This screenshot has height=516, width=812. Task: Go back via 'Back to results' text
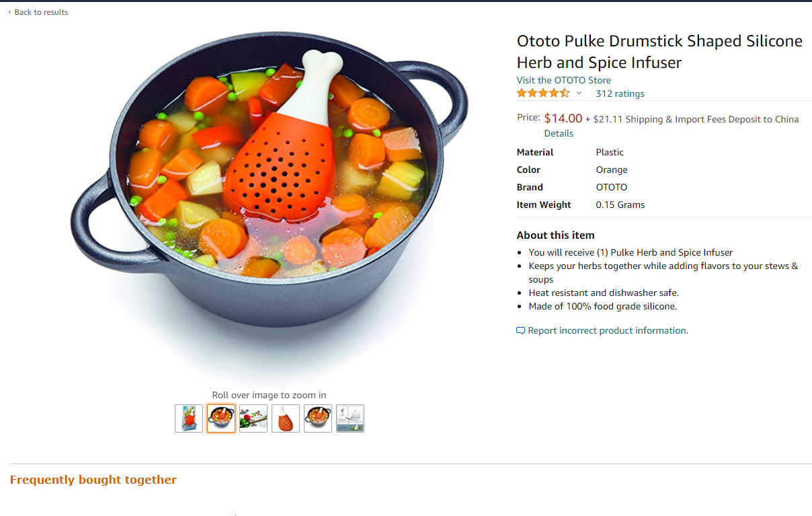[41, 12]
